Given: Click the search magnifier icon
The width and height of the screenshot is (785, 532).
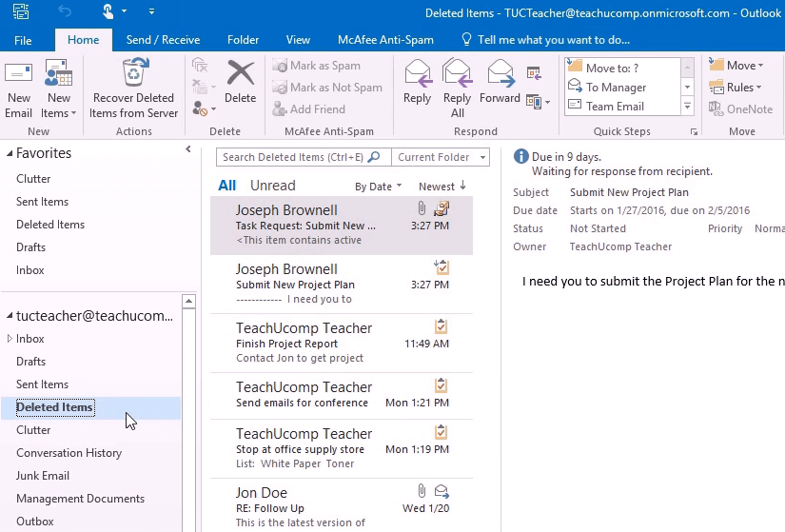Looking at the screenshot, I should coord(374,157).
